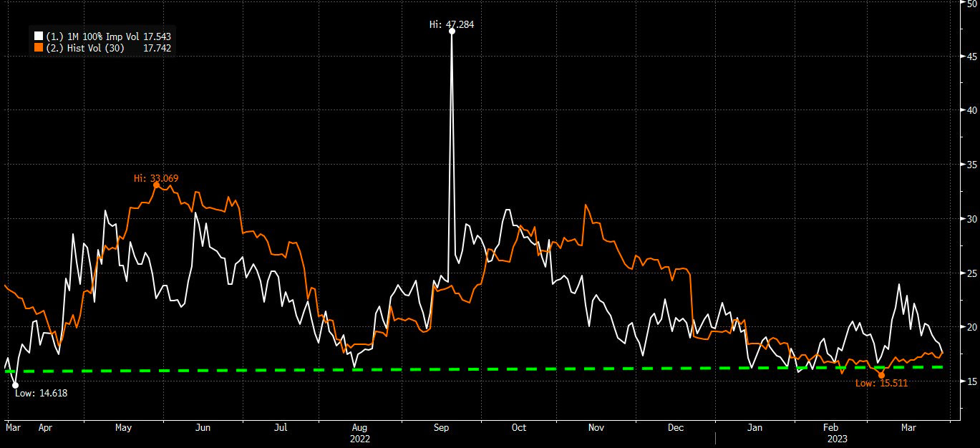The height and width of the screenshot is (448, 980).
Task: Click the 2022 year label on x-axis
Action: click(x=362, y=437)
